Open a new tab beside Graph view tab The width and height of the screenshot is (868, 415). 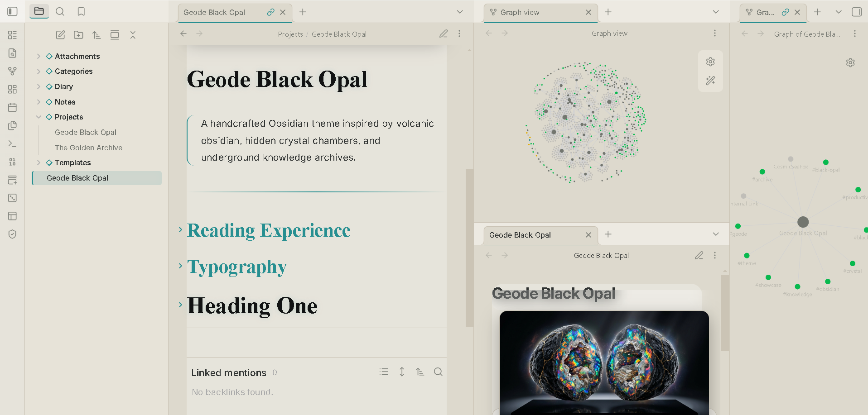click(x=608, y=12)
